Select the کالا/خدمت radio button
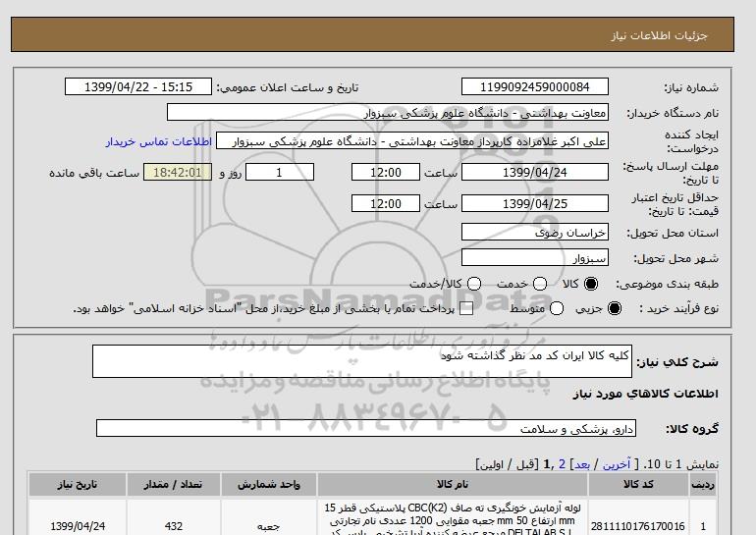 point(474,284)
